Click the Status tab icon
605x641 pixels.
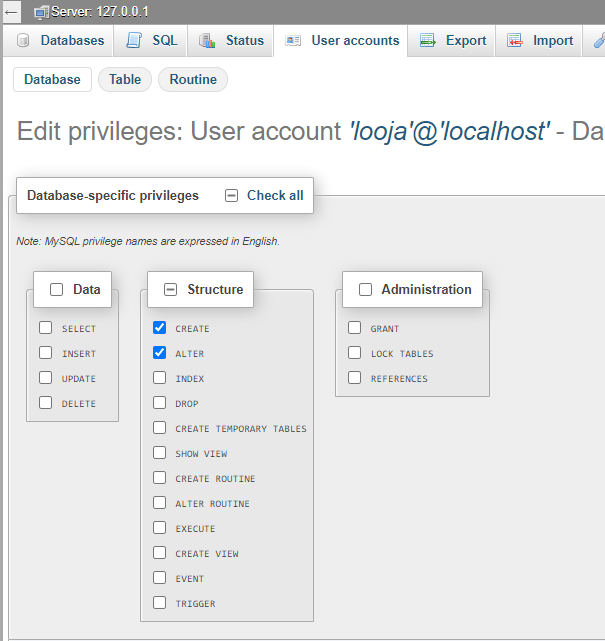coord(207,41)
